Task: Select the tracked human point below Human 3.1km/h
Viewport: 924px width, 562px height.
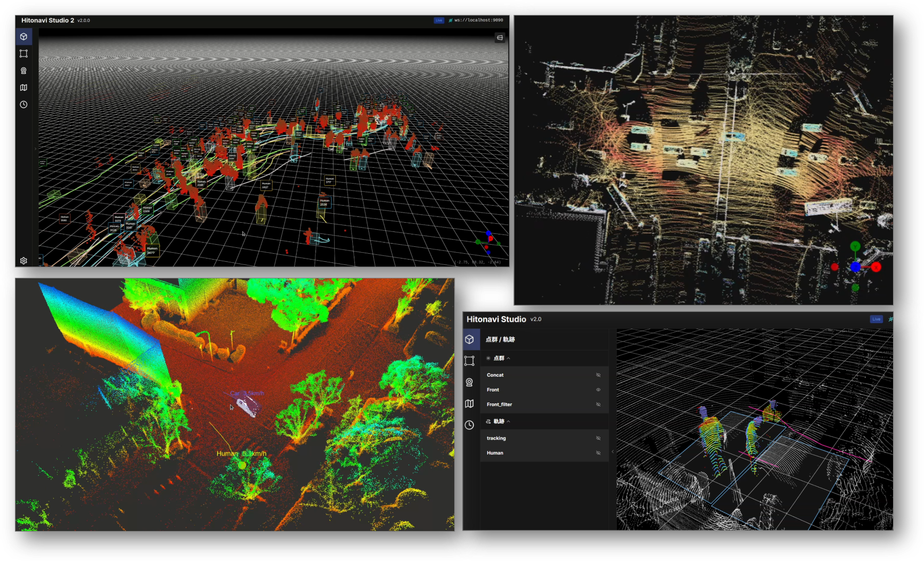Action: pyautogui.click(x=242, y=465)
